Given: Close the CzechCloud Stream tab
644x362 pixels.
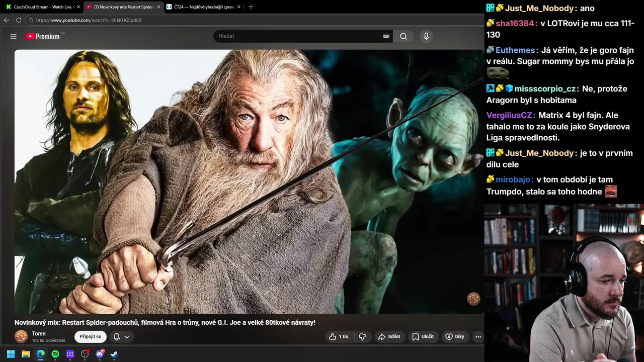Looking at the screenshot, I should click(x=78, y=7).
